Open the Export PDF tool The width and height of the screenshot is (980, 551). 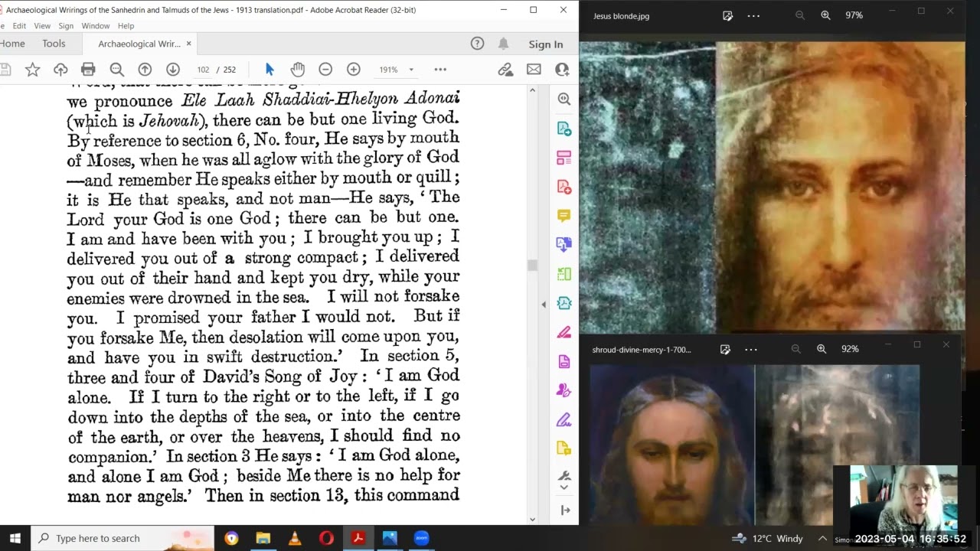coord(564,129)
